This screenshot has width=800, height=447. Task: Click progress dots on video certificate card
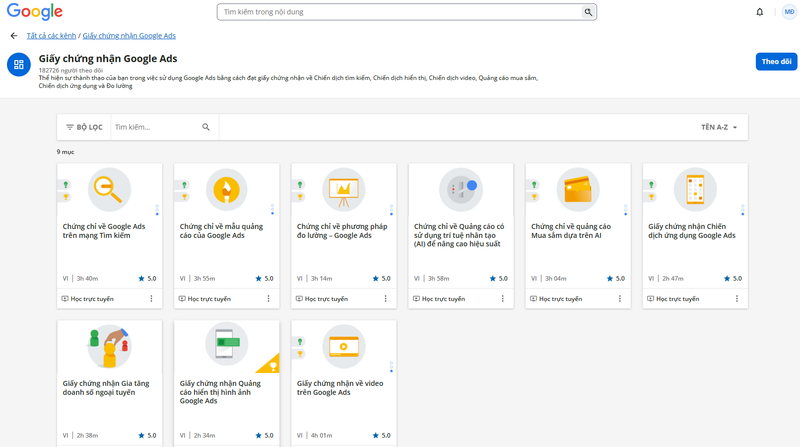(391, 367)
